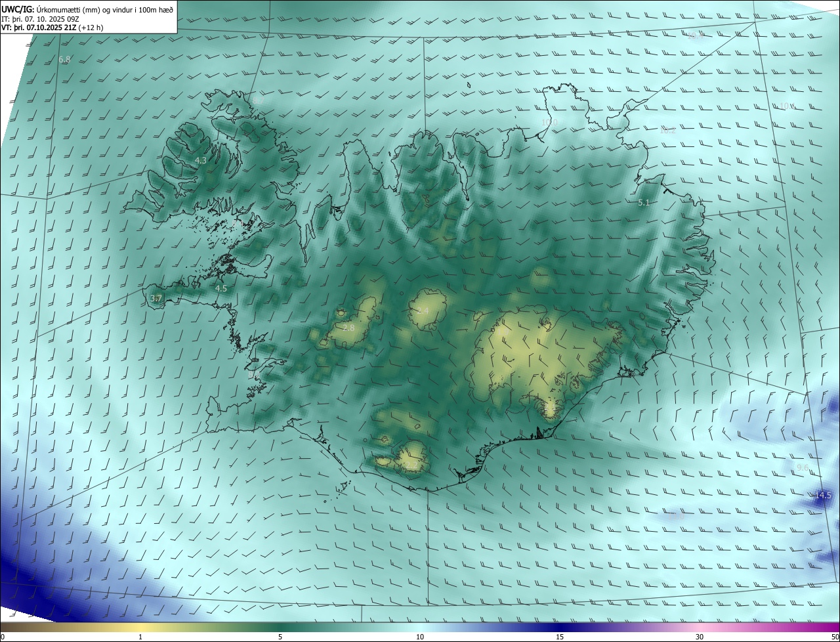Viewport: 840px width, 642px height.
Task: Click the 2.8 value on the glacier
Action: [x=348, y=328]
